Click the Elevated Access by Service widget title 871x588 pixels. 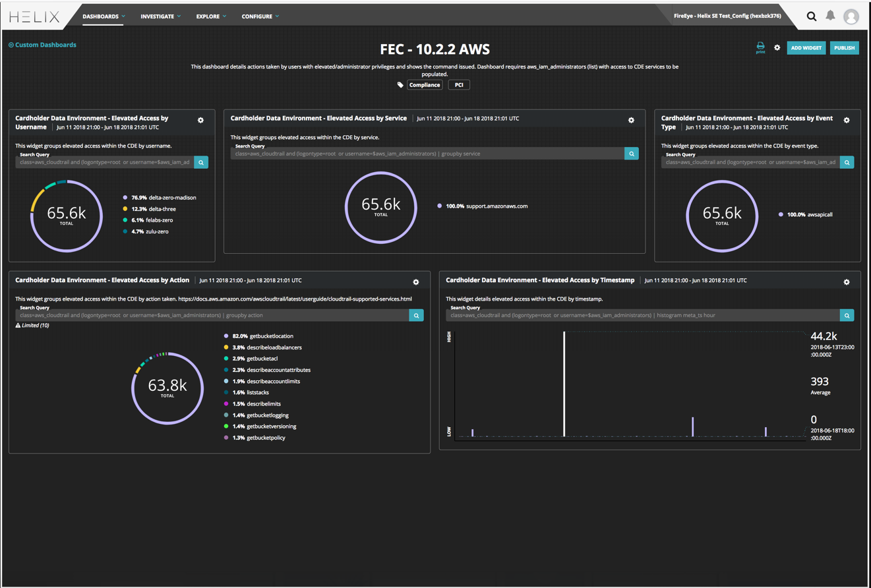pos(318,119)
